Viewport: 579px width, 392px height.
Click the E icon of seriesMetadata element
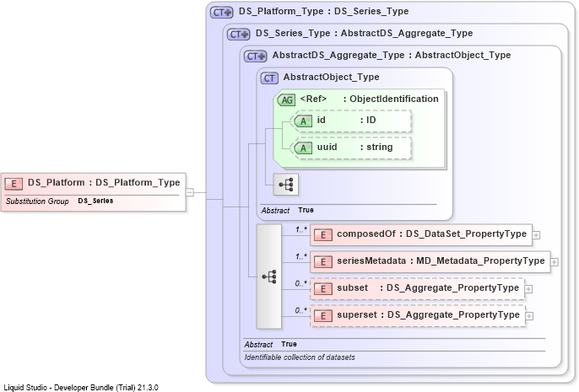(x=323, y=261)
